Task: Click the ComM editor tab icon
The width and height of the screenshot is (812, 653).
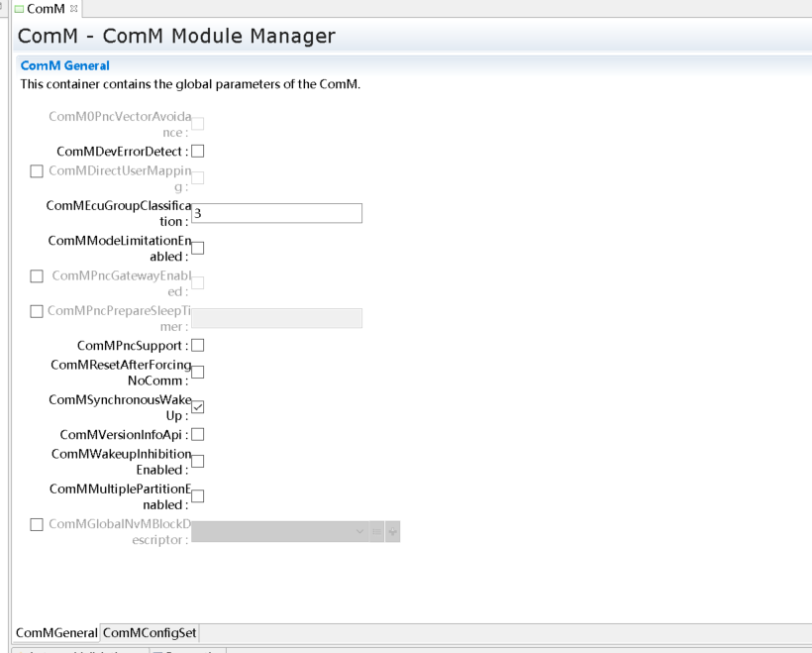Action: pos(19,9)
